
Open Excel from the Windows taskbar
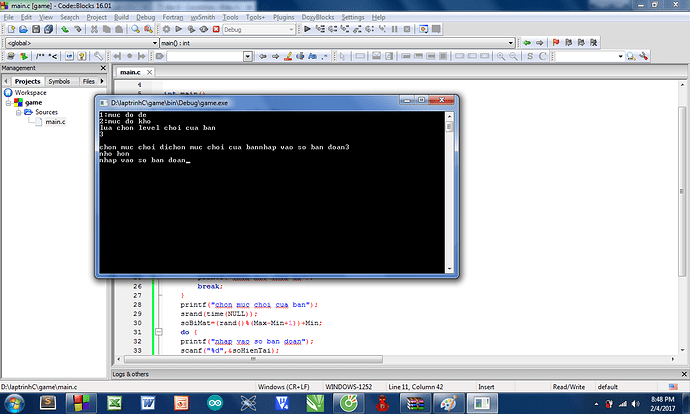(x=115, y=402)
